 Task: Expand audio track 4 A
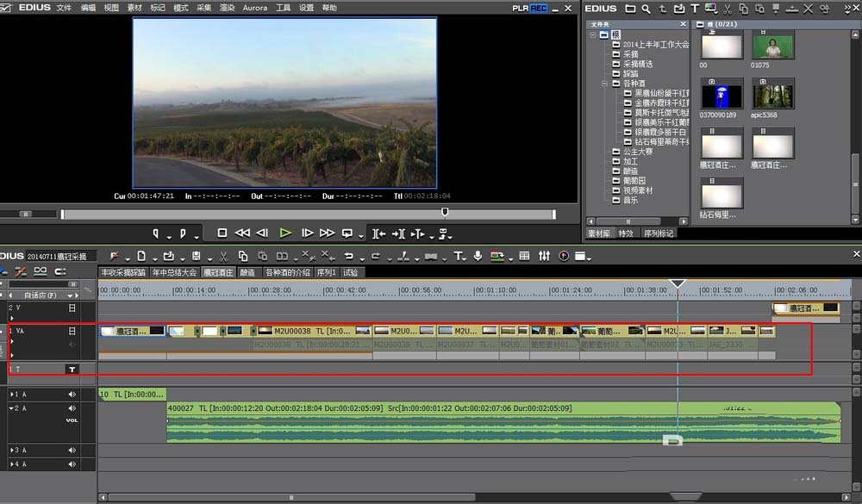click(11, 464)
